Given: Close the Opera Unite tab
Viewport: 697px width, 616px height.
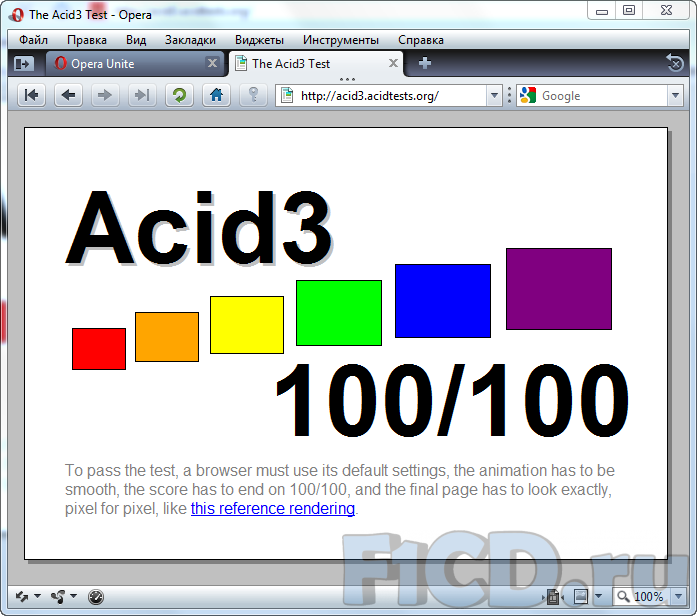Looking at the screenshot, I should coord(212,63).
